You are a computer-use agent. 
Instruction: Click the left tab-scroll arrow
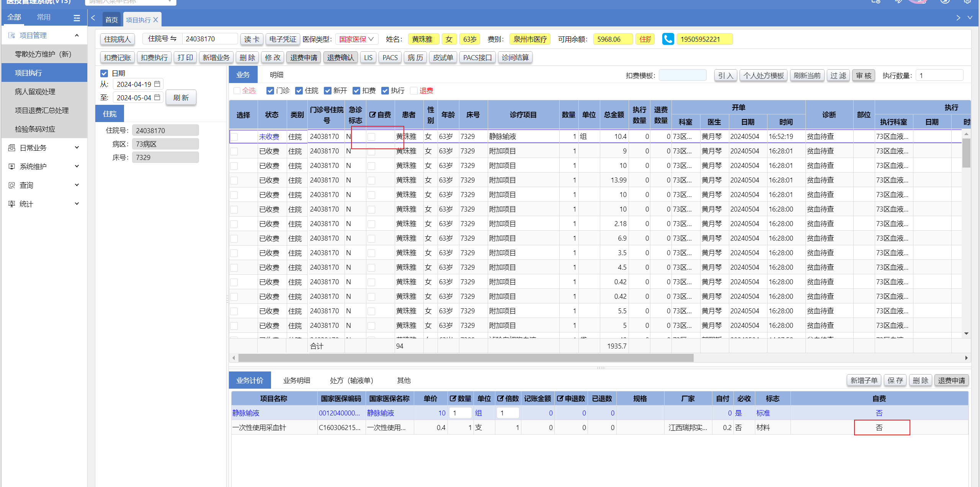93,18
